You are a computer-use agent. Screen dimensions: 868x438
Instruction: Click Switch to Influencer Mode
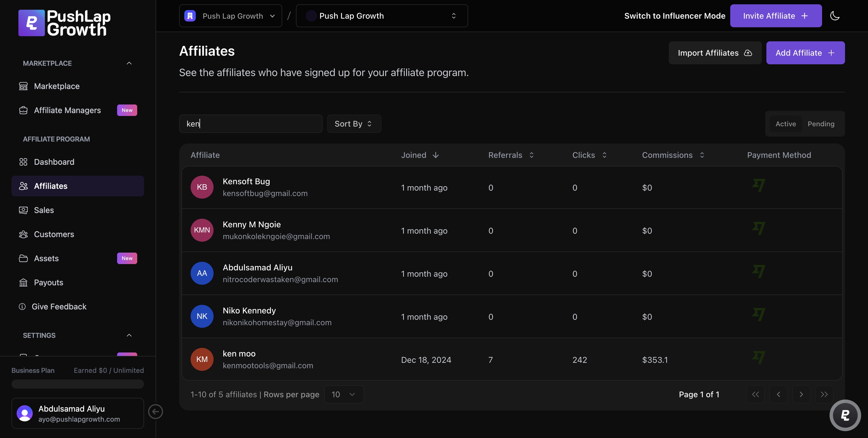pyautogui.click(x=675, y=16)
